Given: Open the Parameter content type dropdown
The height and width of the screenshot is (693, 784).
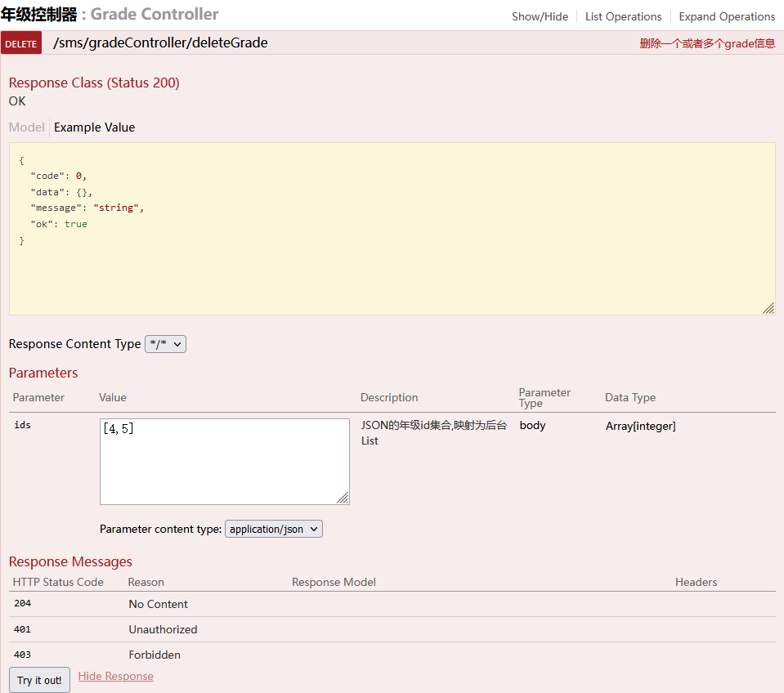Looking at the screenshot, I should pos(274,529).
